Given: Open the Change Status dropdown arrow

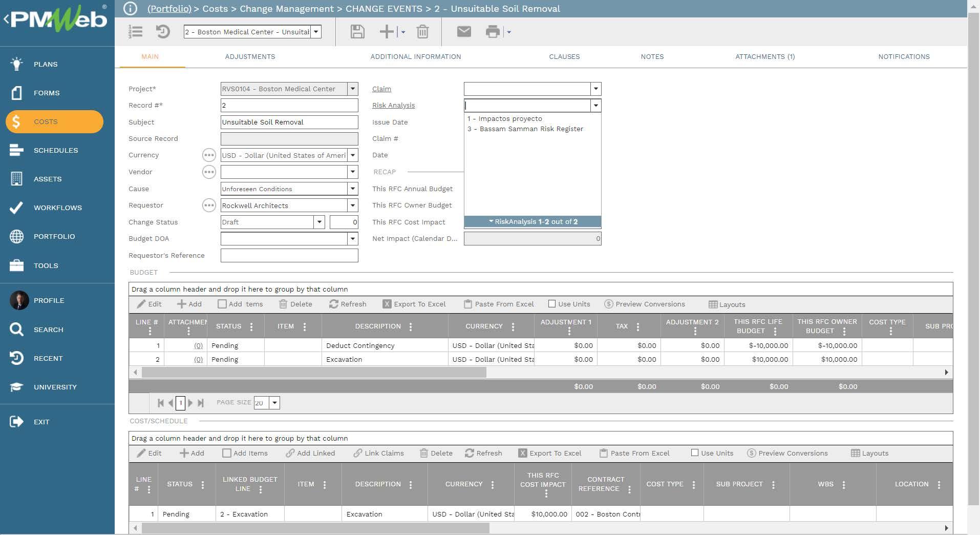Looking at the screenshot, I should tap(319, 222).
